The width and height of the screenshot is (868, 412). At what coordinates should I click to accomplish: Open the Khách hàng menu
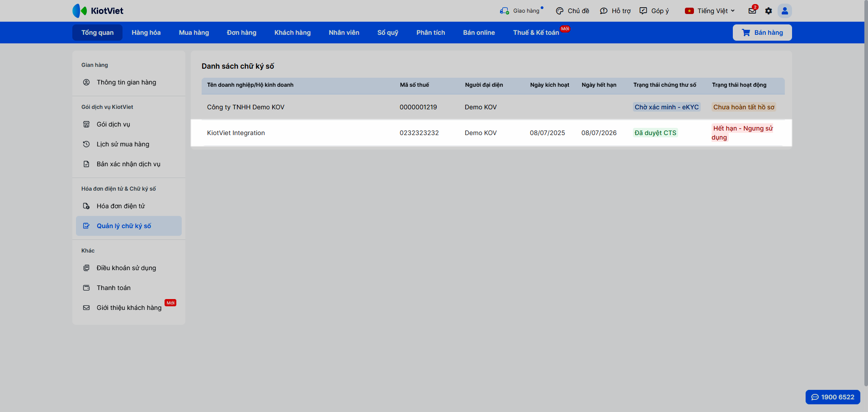[x=292, y=33]
